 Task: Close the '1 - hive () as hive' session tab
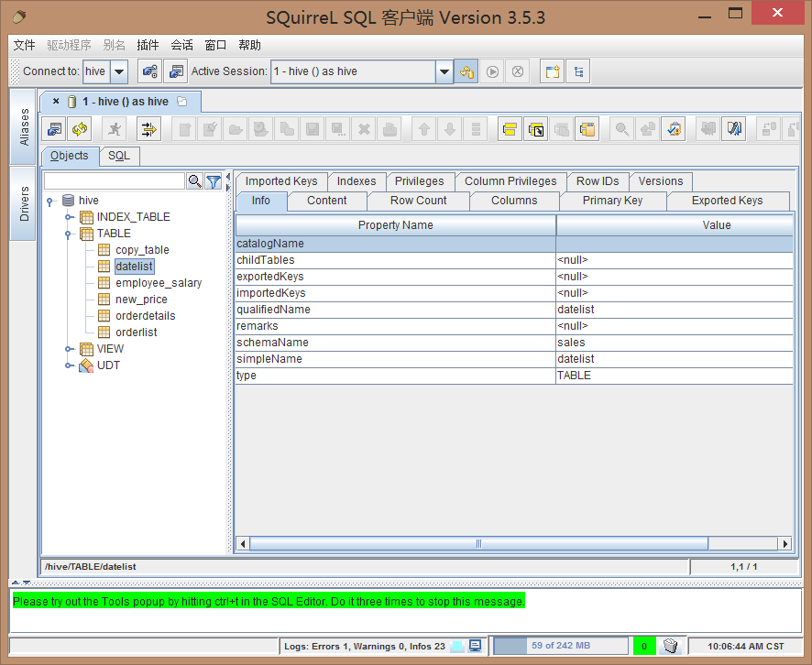(56, 102)
